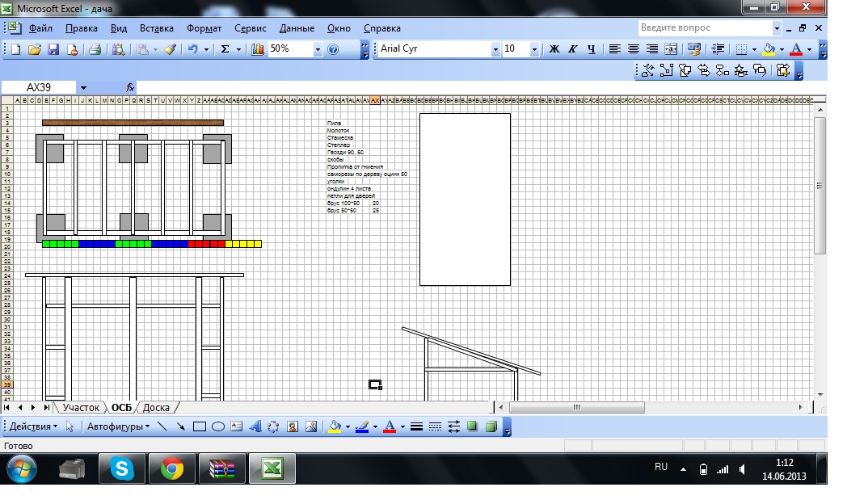Go to last sheet tab arrow
Viewport: 847px width, 504px height.
47,408
